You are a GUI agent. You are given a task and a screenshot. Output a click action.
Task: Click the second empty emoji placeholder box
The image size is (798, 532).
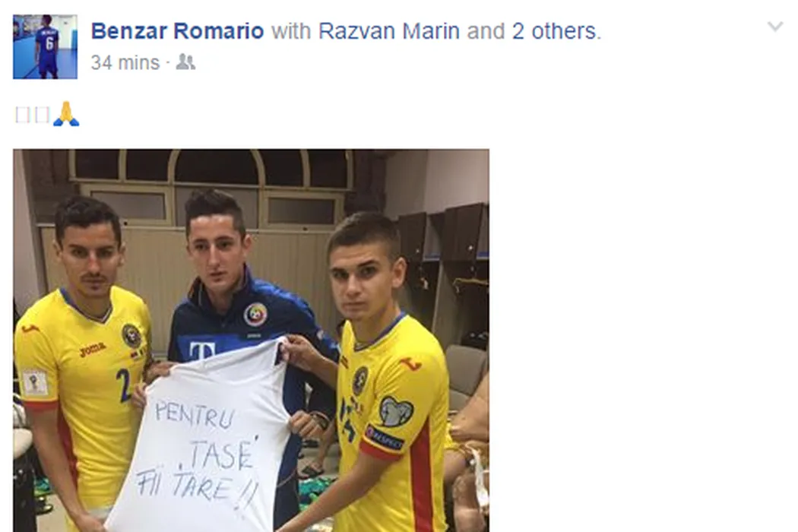pyautogui.click(x=43, y=115)
